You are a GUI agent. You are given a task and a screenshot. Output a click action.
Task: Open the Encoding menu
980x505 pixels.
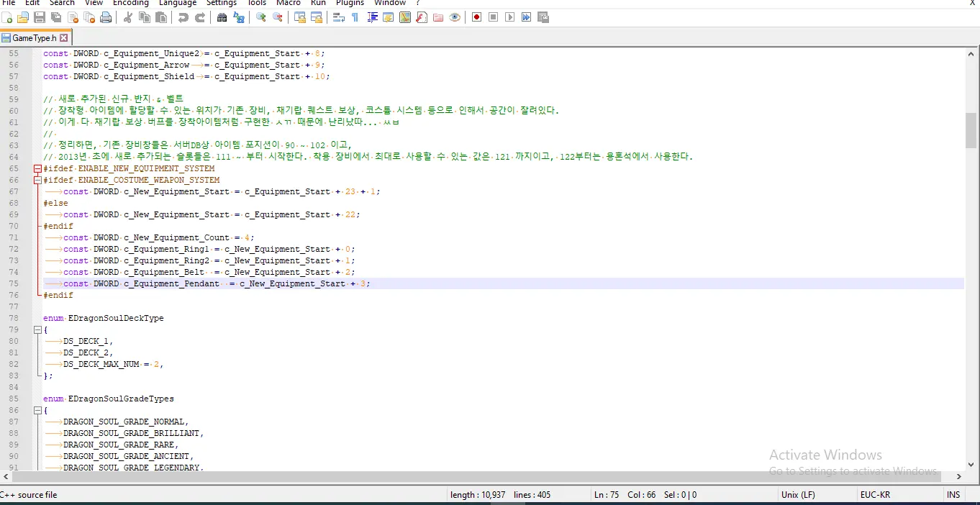(130, 3)
